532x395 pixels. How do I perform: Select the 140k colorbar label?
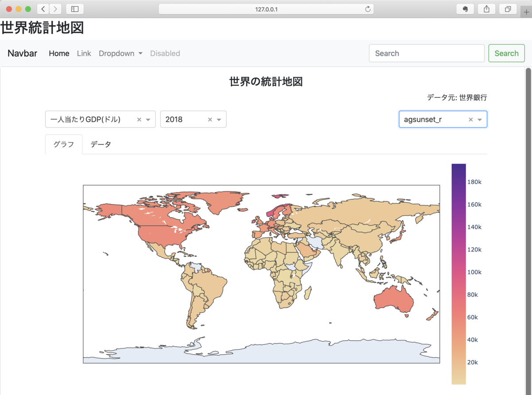(474, 227)
